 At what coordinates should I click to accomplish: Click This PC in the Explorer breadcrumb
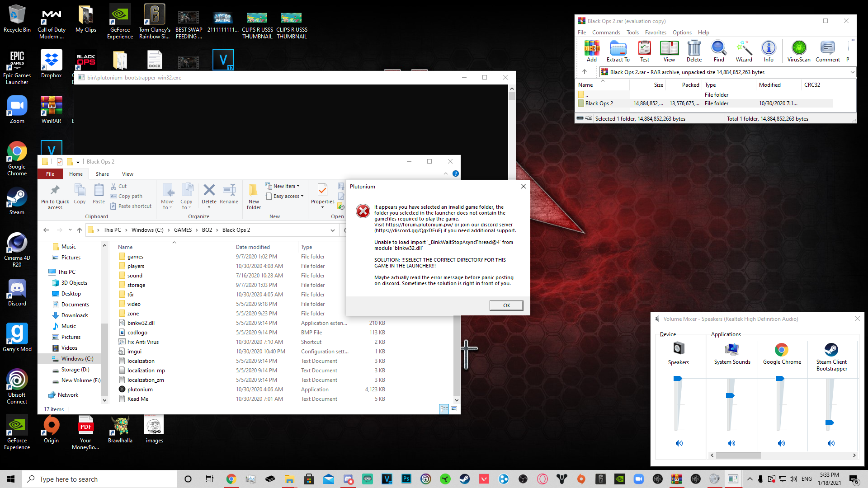tap(112, 230)
